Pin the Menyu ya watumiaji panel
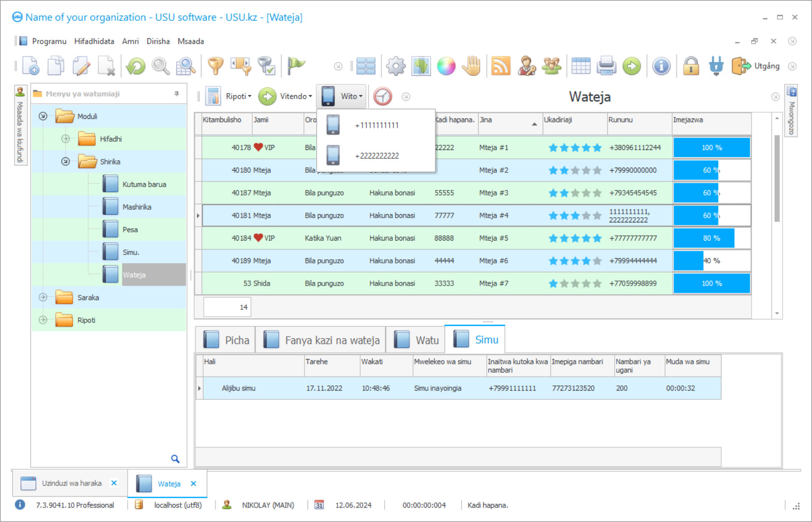Viewport: 812px width, 522px height. coord(177,94)
